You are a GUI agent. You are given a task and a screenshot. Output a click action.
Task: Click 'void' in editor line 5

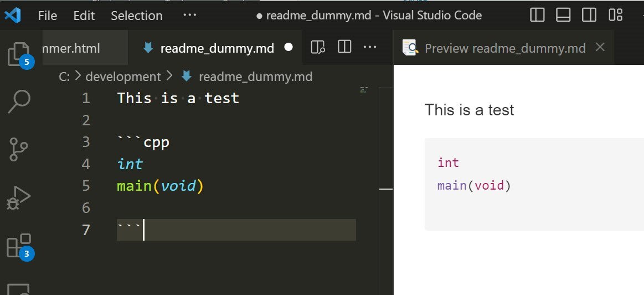[178, 186]
